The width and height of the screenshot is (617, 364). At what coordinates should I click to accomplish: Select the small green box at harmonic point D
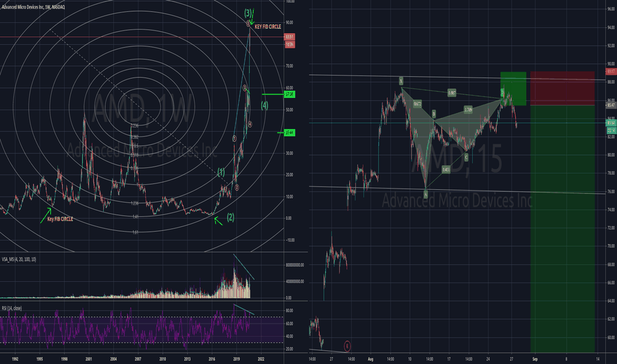pos(513,89)
